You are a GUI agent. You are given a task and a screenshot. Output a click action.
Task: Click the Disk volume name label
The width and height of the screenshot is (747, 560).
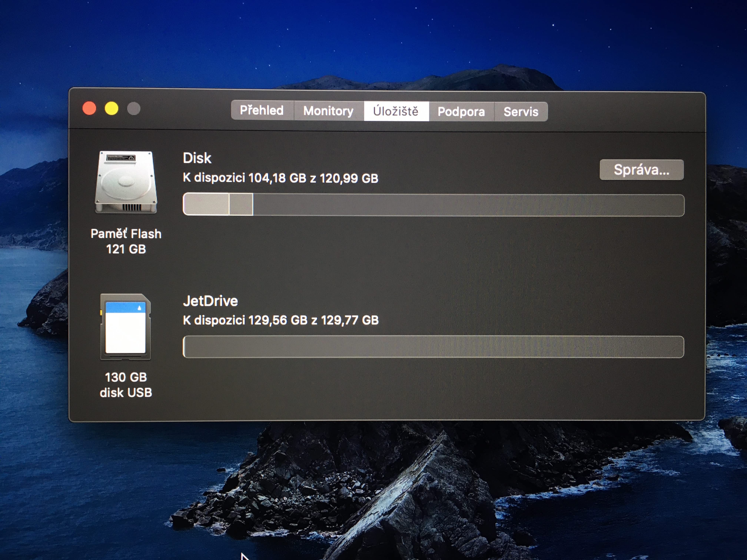197,158
